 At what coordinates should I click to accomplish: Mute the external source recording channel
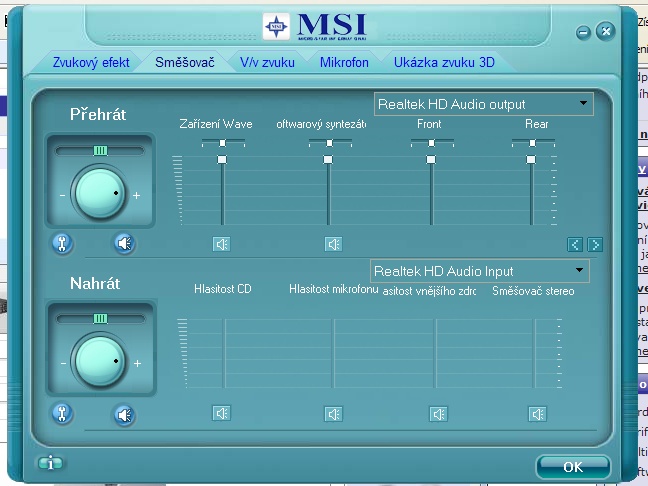click(x=438, y=414)
